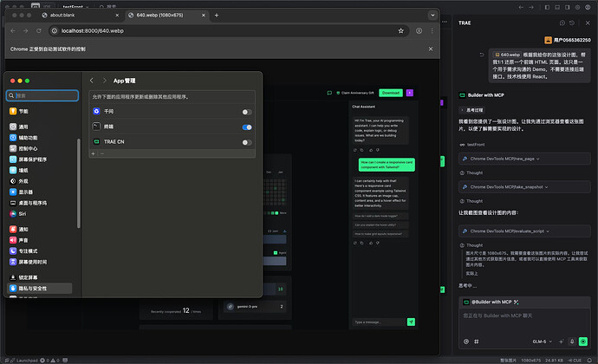
Task: Enable the TRAE CN app management switch
Action: click(x=247, y=140)
